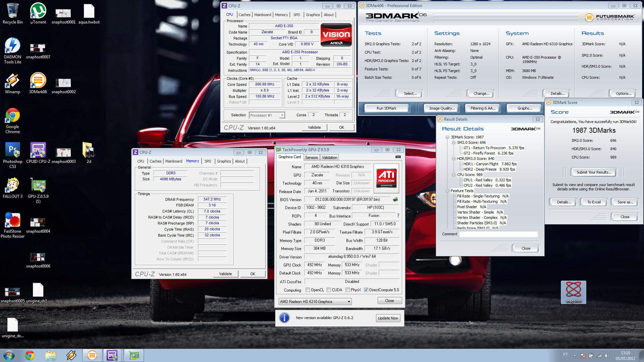This screenshot has width=644, height=362.
Task: Switch to the GPU-Z taskbar button
Action: click(x=134, y=355)
